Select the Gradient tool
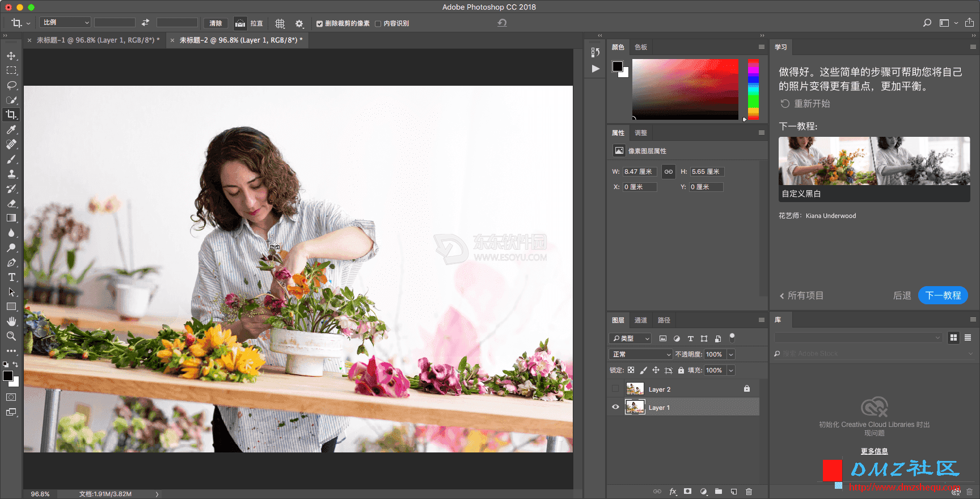 click(11, 218)
